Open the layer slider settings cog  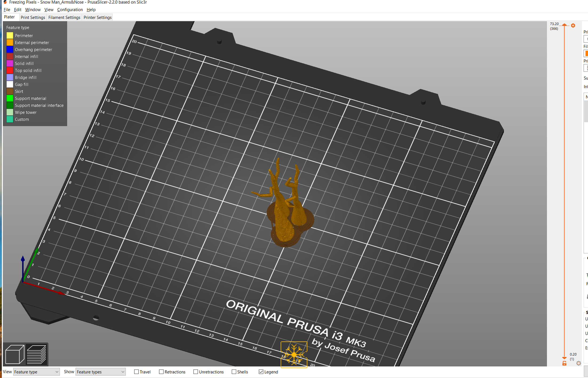point(579,363)
